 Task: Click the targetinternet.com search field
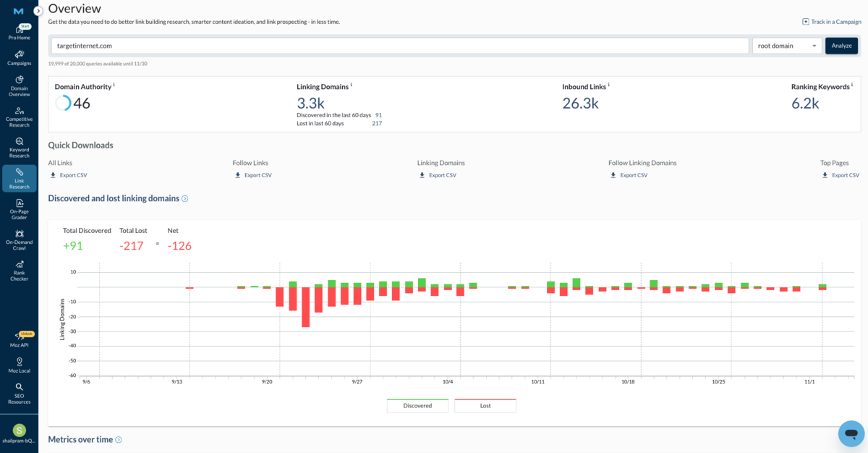[x=400, y=46]
